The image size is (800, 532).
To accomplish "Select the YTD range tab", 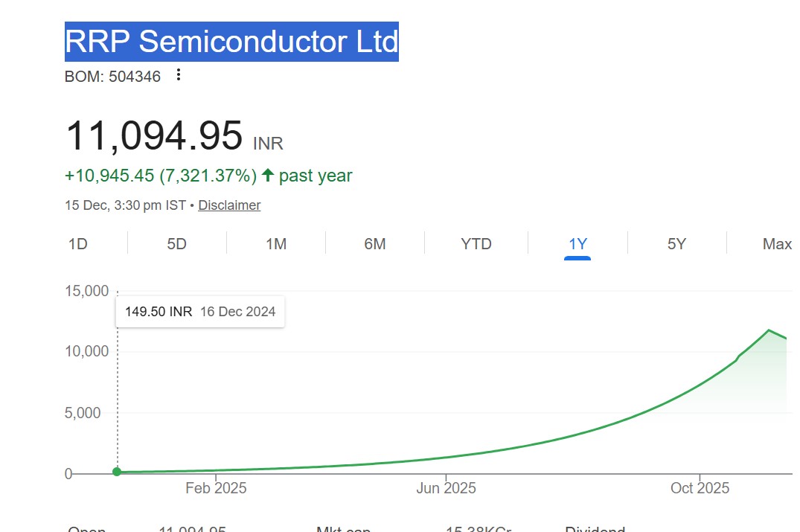I will coord(476,243).
